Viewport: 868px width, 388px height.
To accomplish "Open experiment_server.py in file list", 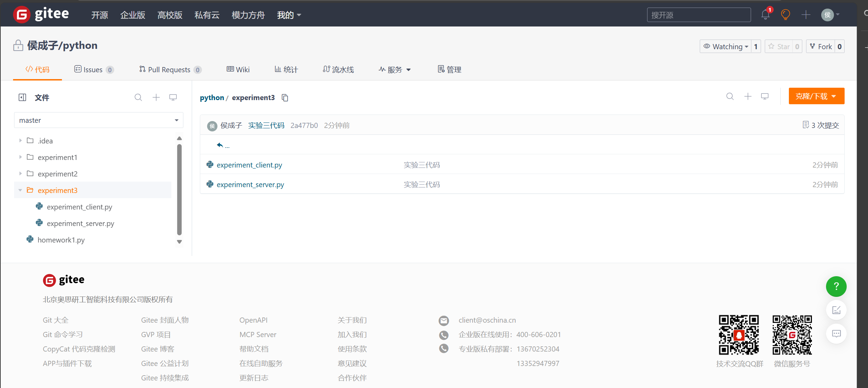I will point(250,185).
